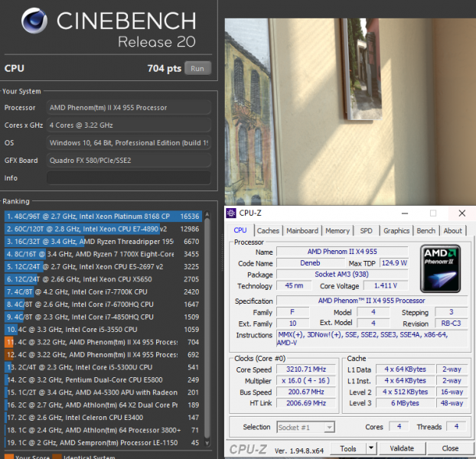
Task: Select the CPU tab in CPU-Z
Action: (240, 230)
